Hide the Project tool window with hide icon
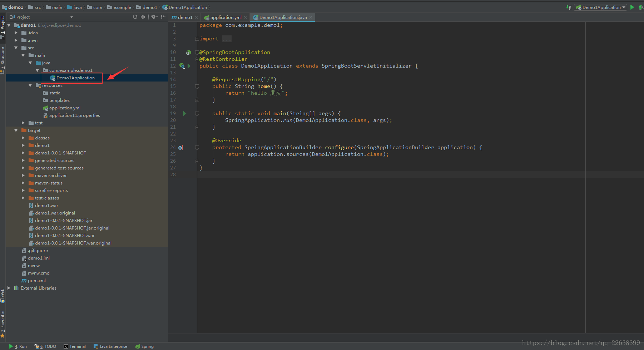The image size is (644, 350). (163, 17)
